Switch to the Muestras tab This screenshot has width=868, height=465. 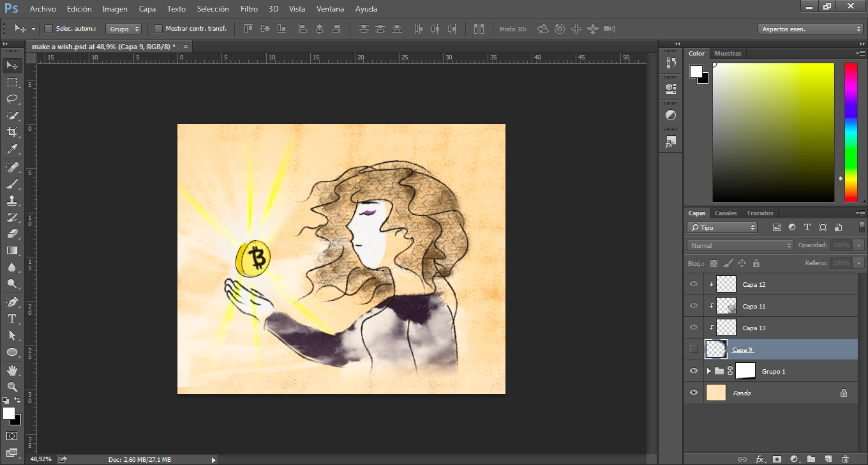728,54
